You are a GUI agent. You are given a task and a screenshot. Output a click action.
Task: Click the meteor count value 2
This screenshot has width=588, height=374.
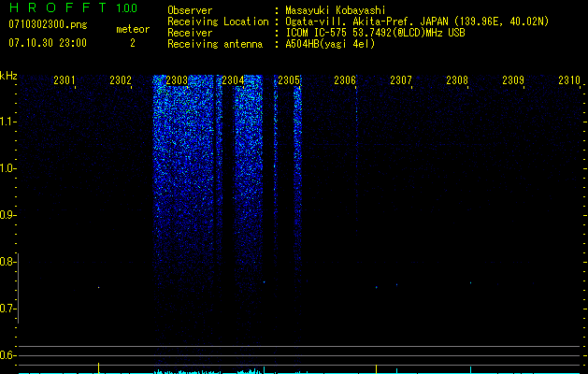(133, 43)
